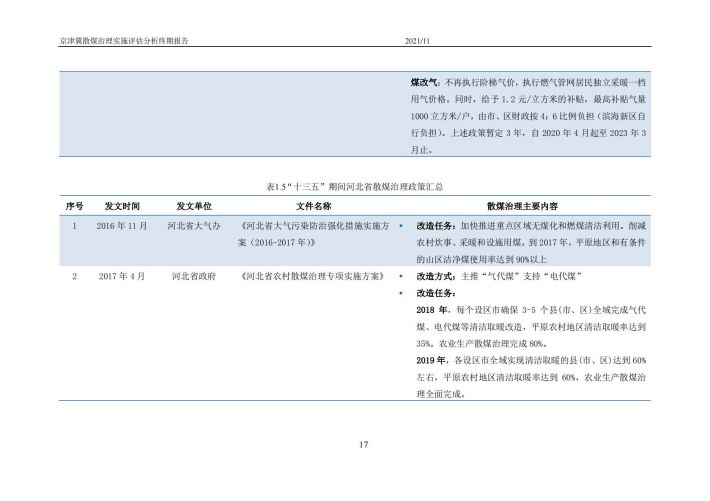Click the line starting 月止。
This screenshot has width=710, height=501.
coord(421,150)
